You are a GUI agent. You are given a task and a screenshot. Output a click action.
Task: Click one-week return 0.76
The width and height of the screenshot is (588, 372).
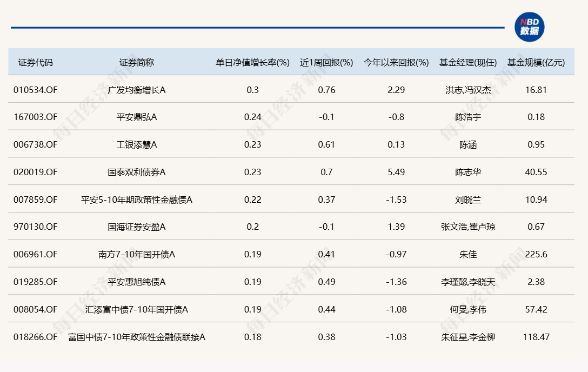pos(326,90)
